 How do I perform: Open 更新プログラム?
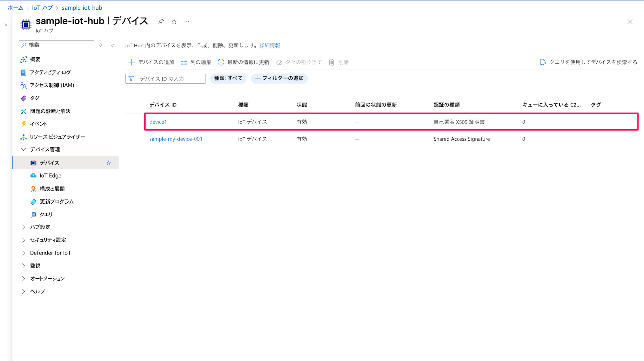point(57,201)
